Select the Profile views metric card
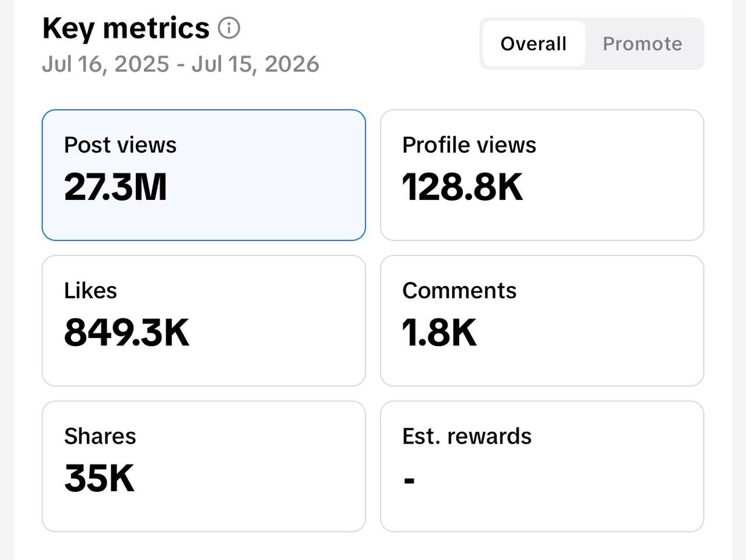This screenshot has height=560, width=746. (x=542, y=175)
